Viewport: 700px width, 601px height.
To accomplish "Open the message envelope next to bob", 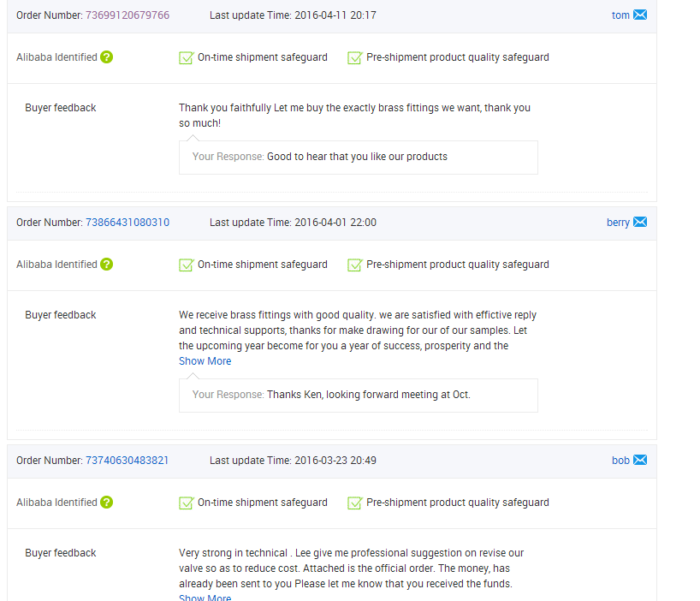I will [640, 461].
